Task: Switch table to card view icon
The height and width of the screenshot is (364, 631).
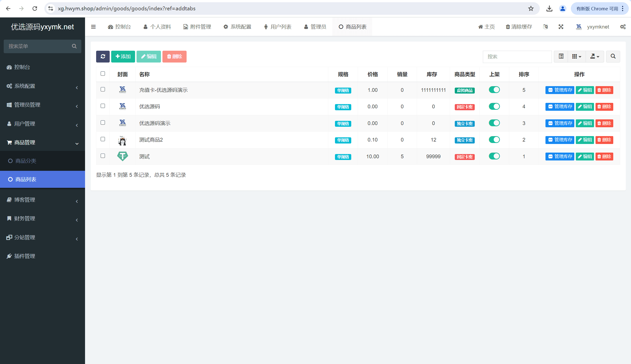Action: [x=561, y=57]
